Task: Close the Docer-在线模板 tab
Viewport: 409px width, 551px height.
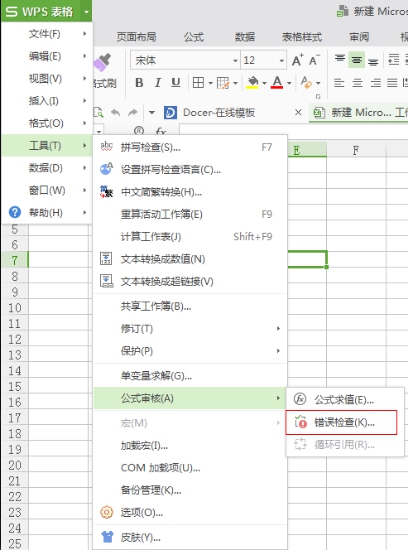Action: pyautogui.click(x=298, y=112)
